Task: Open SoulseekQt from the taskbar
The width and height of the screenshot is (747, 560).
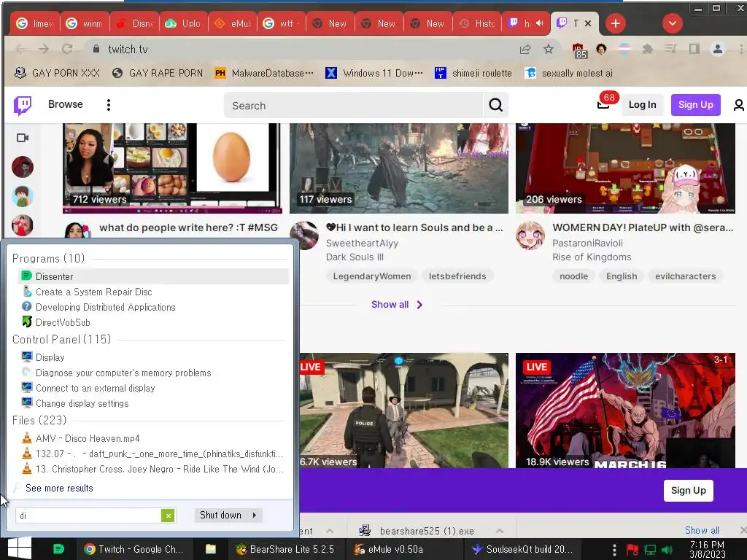Action: [x=521, y=549]
